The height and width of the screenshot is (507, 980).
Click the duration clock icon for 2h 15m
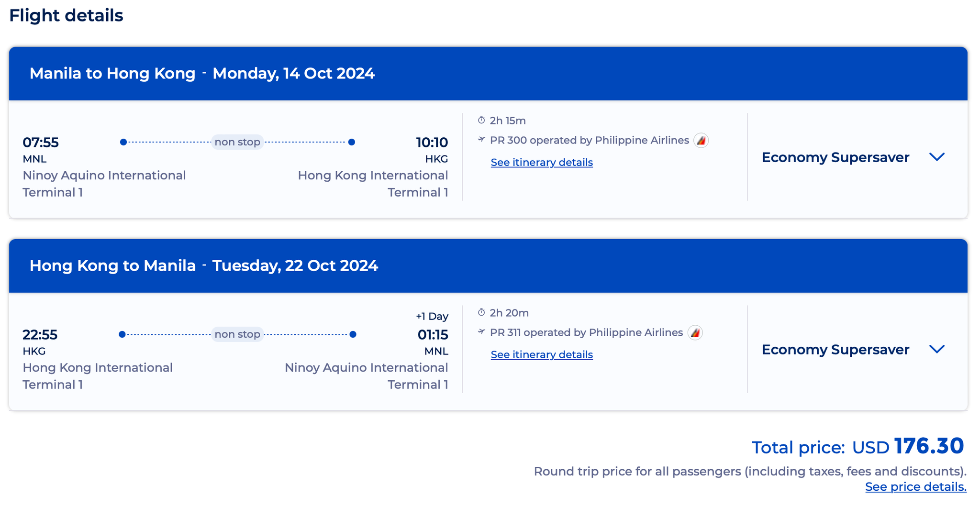(481, 120)
